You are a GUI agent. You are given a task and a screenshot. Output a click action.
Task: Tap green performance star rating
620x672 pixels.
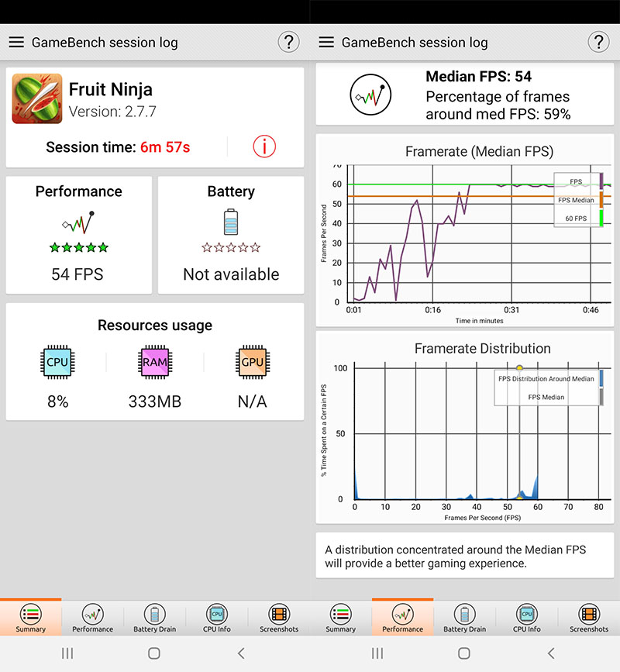coord(79,247)
